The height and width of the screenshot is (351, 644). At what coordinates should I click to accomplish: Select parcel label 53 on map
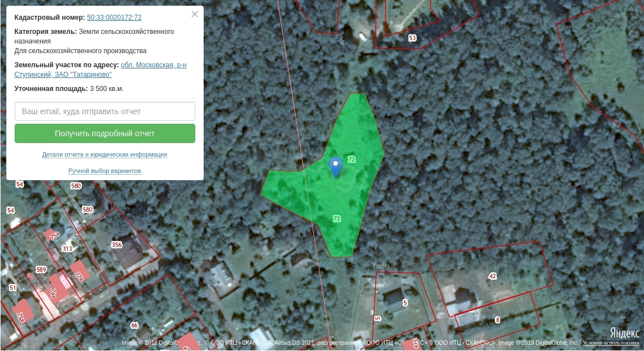pyautogui.click(x=413, y=38)
